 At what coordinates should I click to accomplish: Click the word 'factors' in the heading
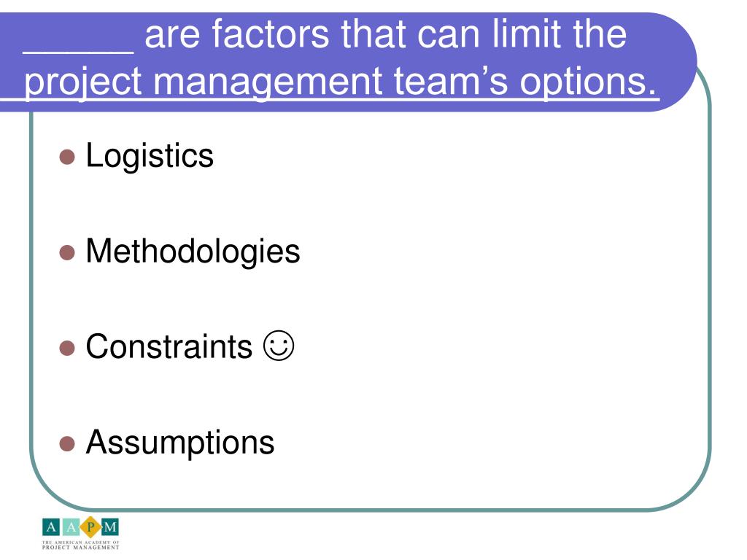(x=270, y=34)
